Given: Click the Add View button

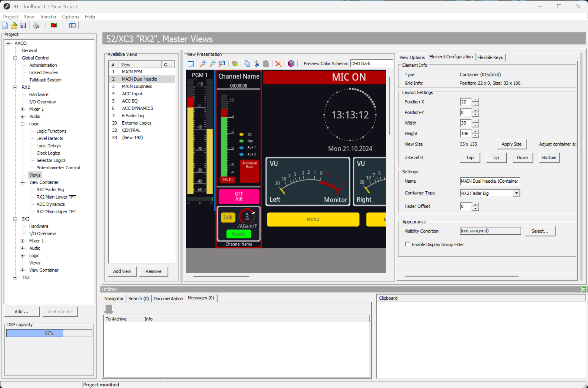Looking at the screenshot, I should point(122,271).
